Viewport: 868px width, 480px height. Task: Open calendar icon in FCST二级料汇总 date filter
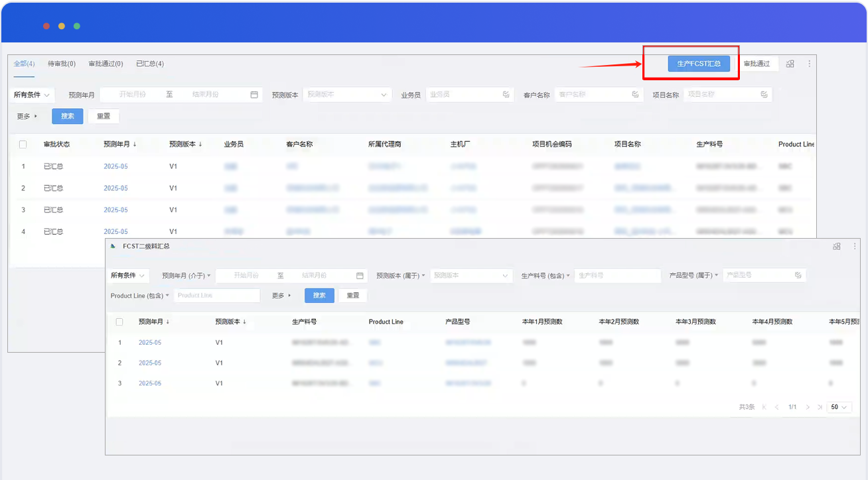(360, 275)
